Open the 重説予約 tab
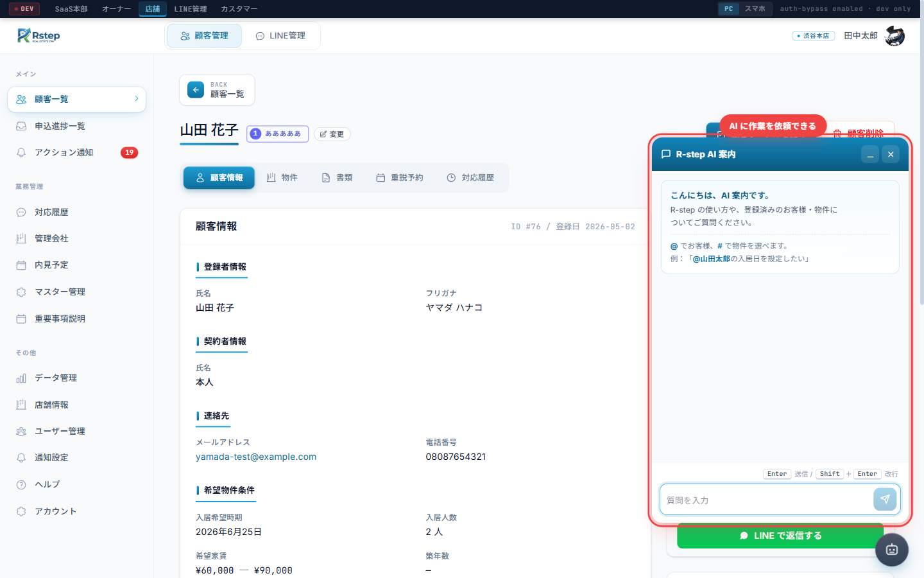 [x=400, y=178]
